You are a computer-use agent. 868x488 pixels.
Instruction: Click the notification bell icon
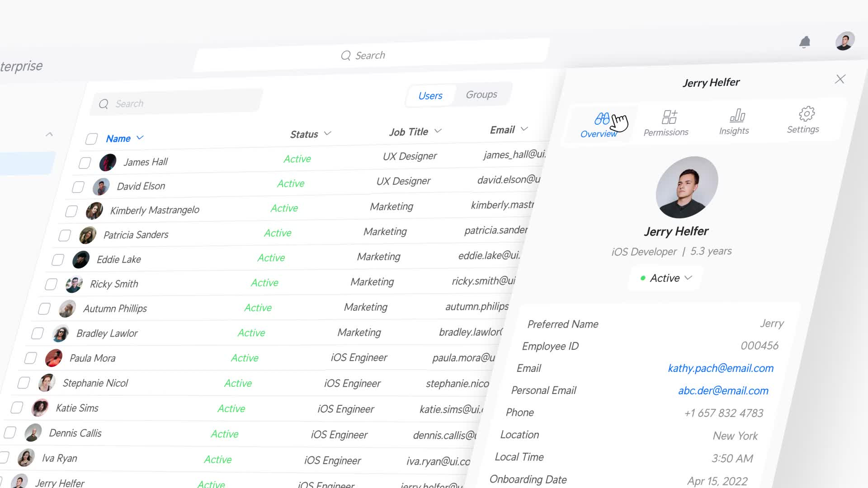805,42
